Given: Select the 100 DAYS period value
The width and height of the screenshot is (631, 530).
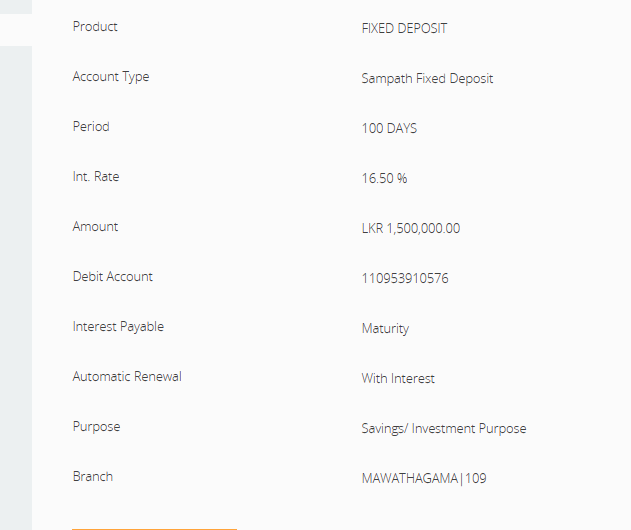Looking at the screenshot, I should (x=389, y=129).
